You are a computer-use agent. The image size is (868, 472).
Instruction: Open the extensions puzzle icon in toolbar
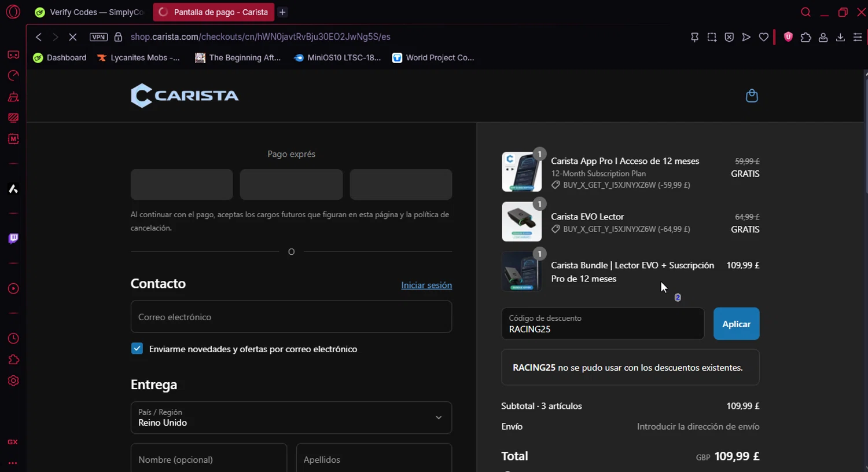[x=806, y=37]
